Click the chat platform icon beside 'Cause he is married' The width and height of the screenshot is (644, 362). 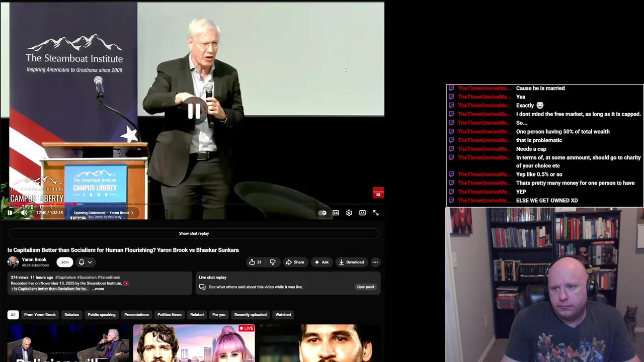[451, 88]
